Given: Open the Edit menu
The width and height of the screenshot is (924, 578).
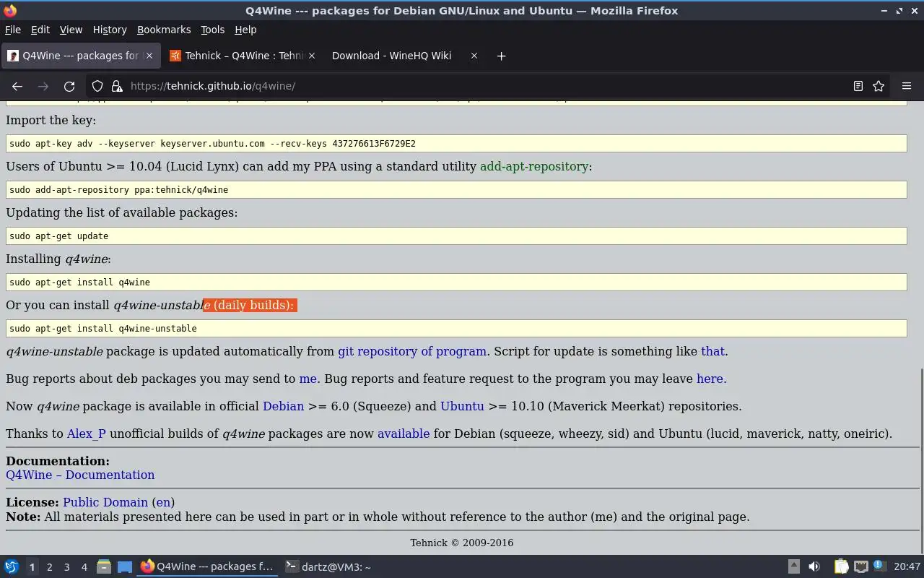Looking at the screenshot, I should 40,30.
